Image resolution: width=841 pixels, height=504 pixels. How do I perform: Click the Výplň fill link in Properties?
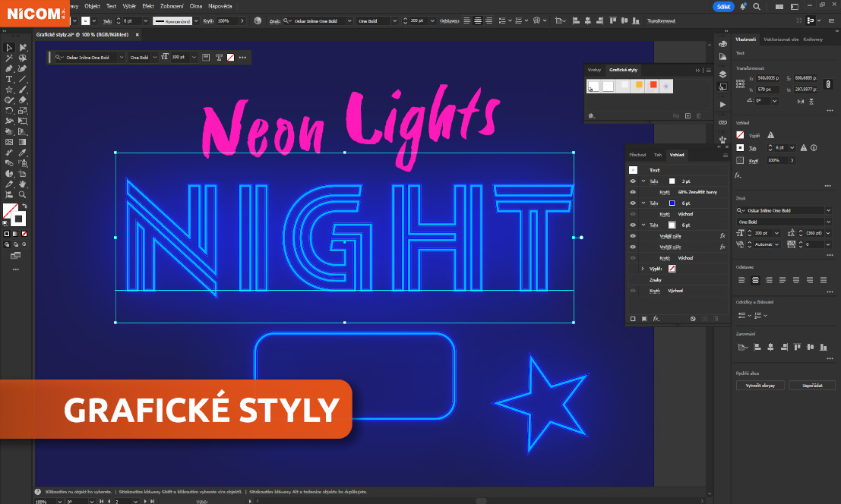754,136
